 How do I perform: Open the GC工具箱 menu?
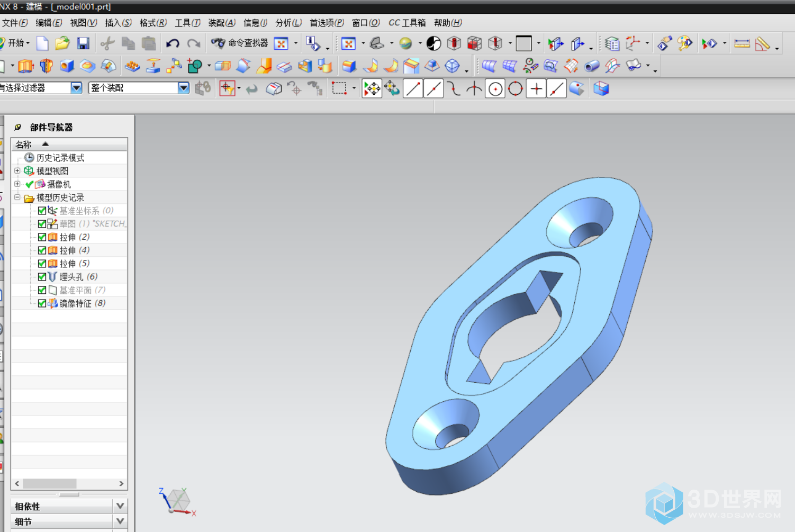[407, 23]
